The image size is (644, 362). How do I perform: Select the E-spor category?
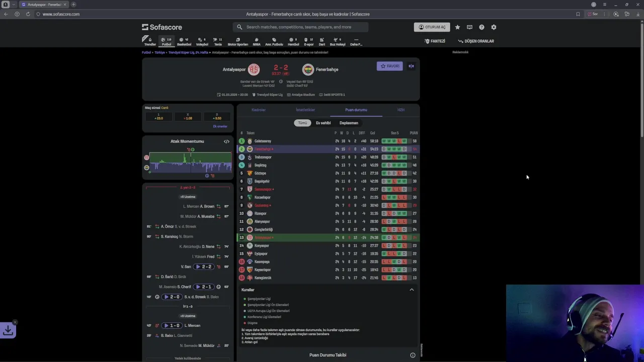(309, 41)
